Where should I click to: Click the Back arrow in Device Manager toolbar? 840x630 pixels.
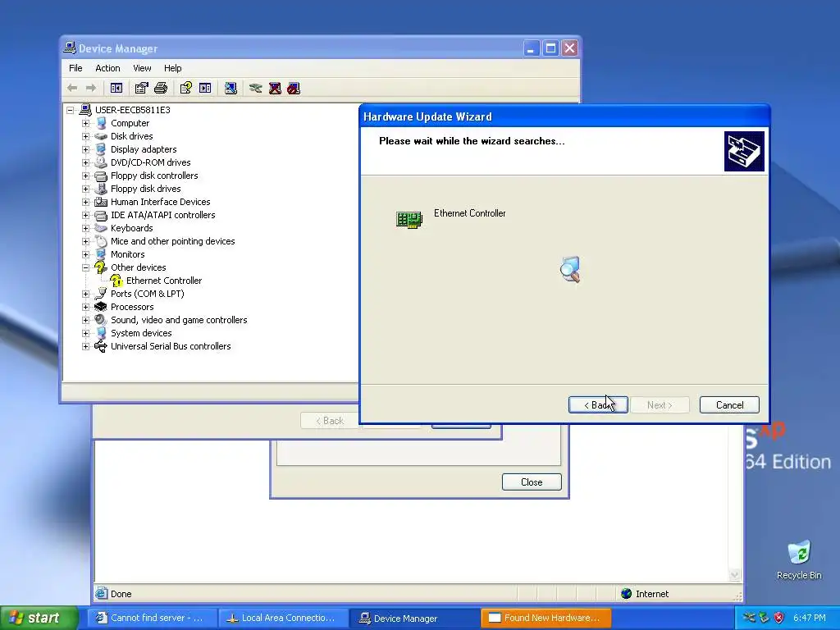coord(72,88)
